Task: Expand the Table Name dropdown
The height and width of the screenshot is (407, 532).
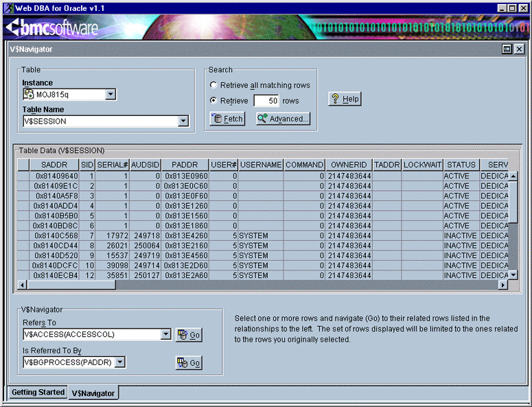Action: [183, 121]
